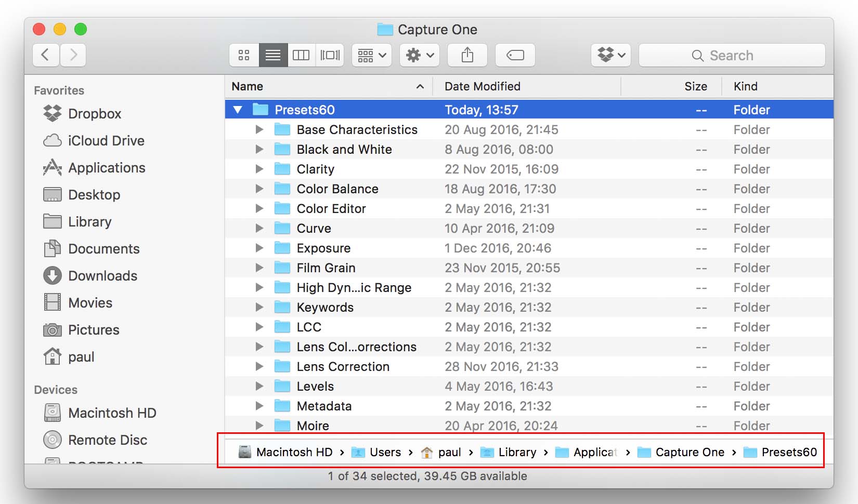Open Downloads in sidebar
This screenshot has width=858, height=504.
pos(90,276)
